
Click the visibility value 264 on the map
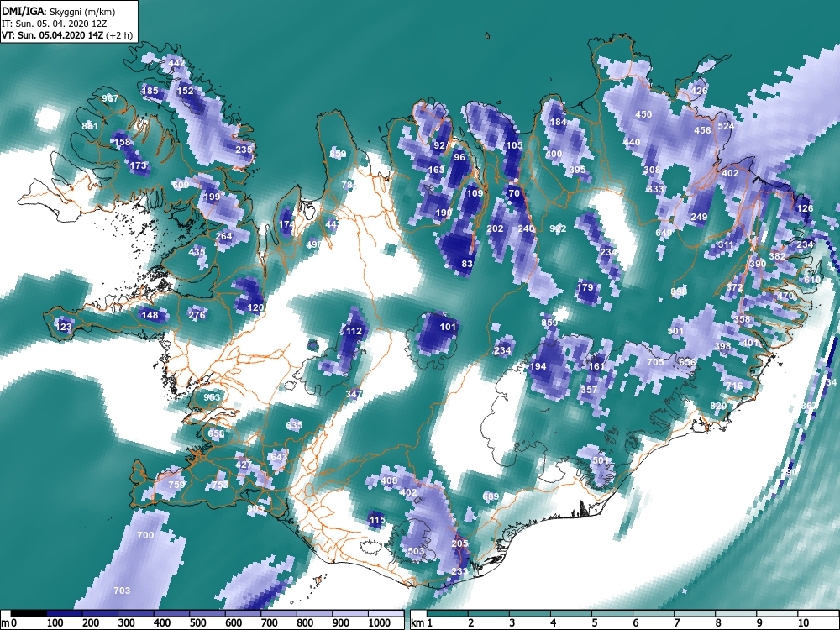[x=224, y=236]
